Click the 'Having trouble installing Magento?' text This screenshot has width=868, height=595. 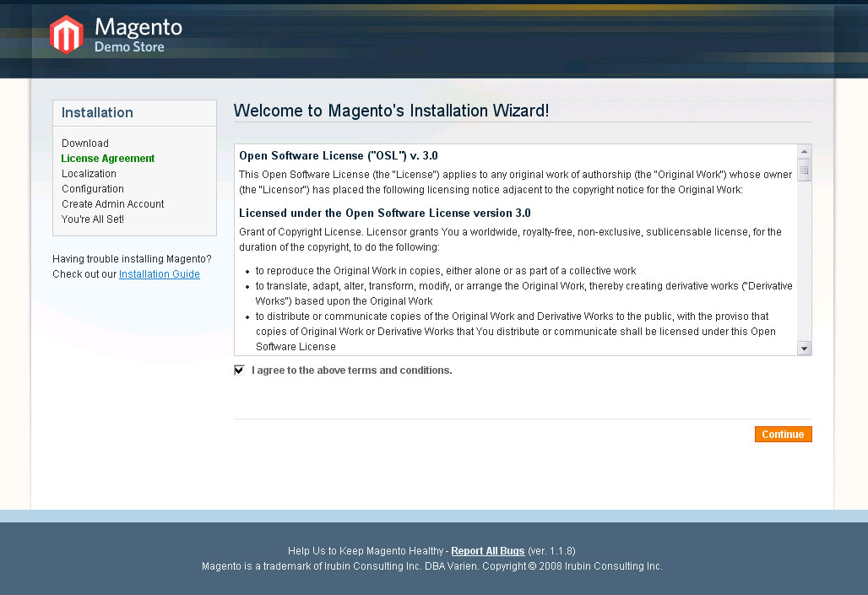click(132, 259)
